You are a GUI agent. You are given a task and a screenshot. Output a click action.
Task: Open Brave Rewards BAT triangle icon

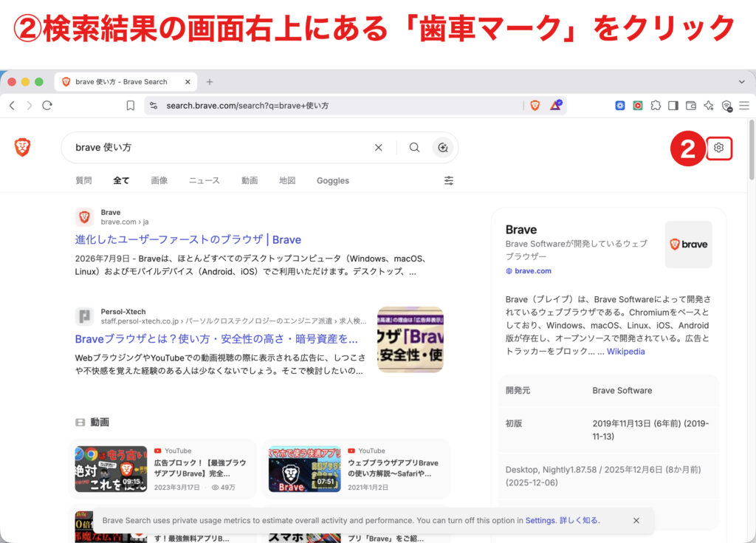click(556, 105)
